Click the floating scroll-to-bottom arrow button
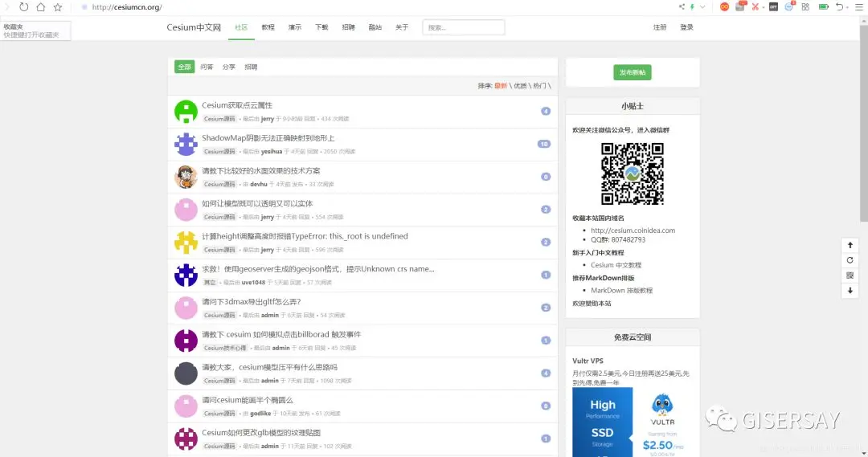The width and height of the screenshot is (868, 457). [850, 291]
